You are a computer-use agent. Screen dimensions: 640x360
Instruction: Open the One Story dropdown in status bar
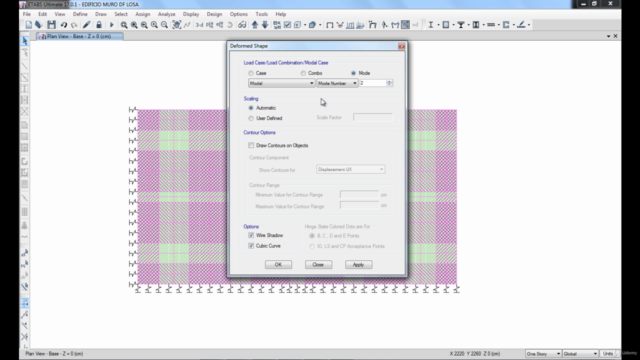pos(543,353)
